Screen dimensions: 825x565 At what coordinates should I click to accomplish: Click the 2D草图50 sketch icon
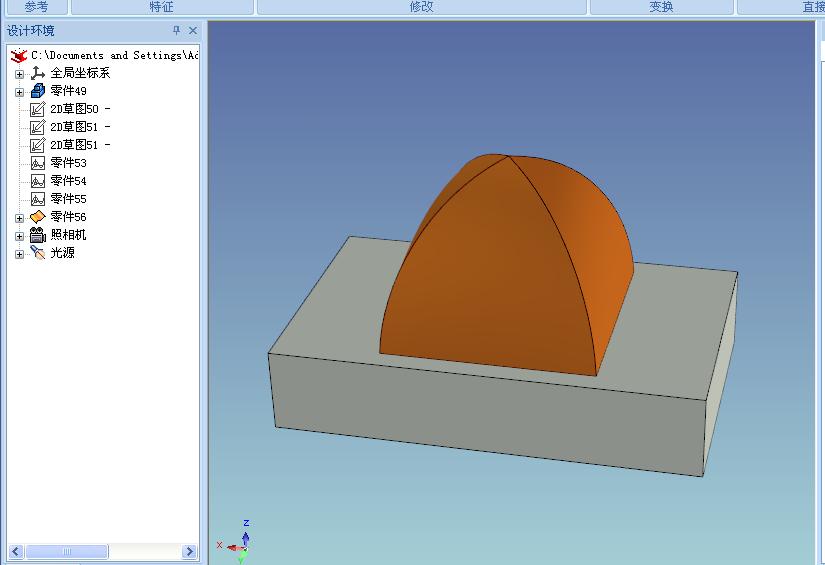click(x=38, y=109)
